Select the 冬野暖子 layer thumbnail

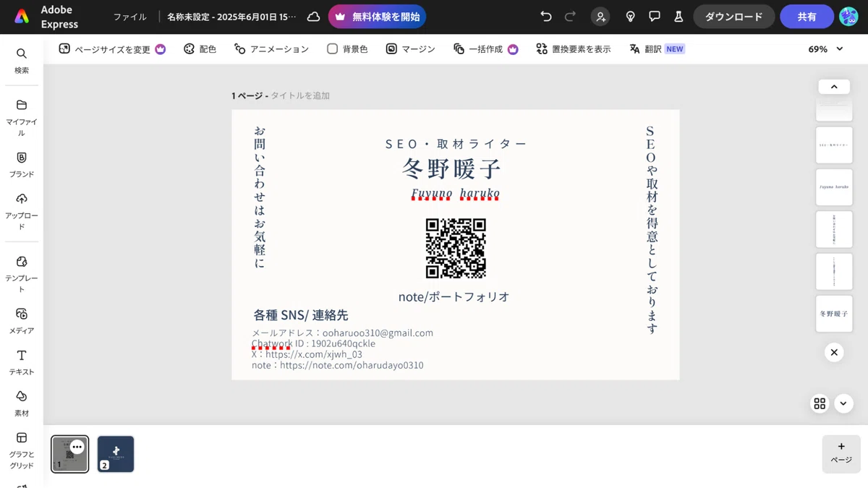tap(834, 314)
